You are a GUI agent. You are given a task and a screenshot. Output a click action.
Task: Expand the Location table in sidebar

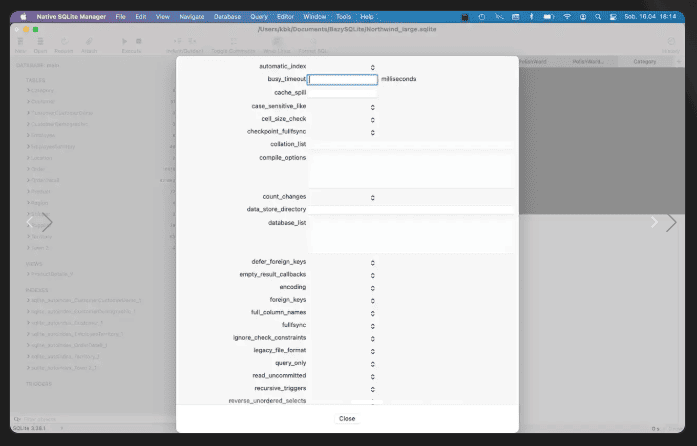[x=28, y=158]
